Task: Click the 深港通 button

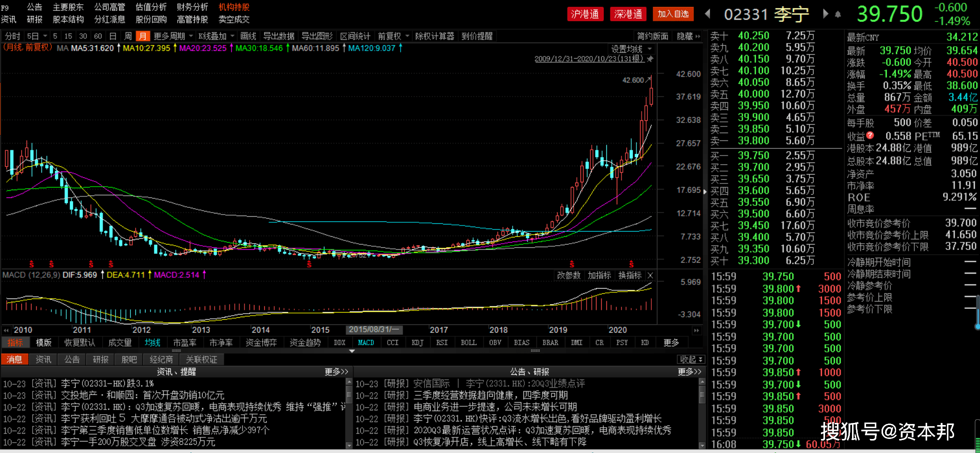Action: [x=629, y=14]
